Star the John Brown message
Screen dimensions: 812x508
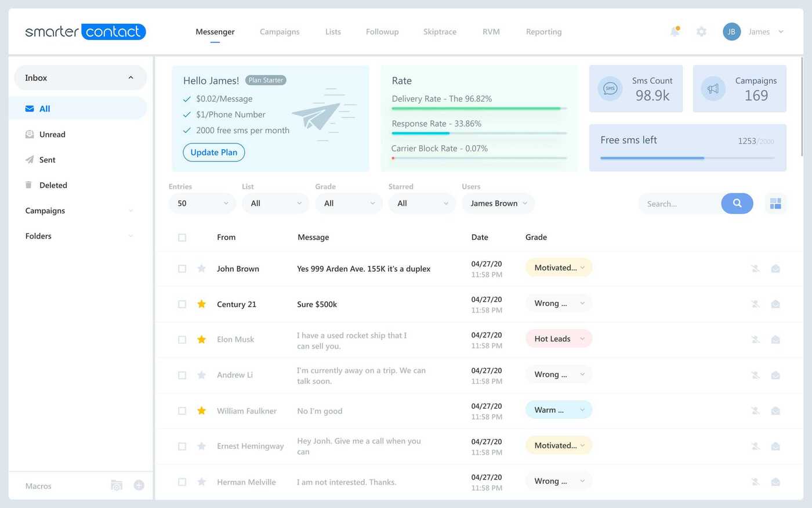201,268
